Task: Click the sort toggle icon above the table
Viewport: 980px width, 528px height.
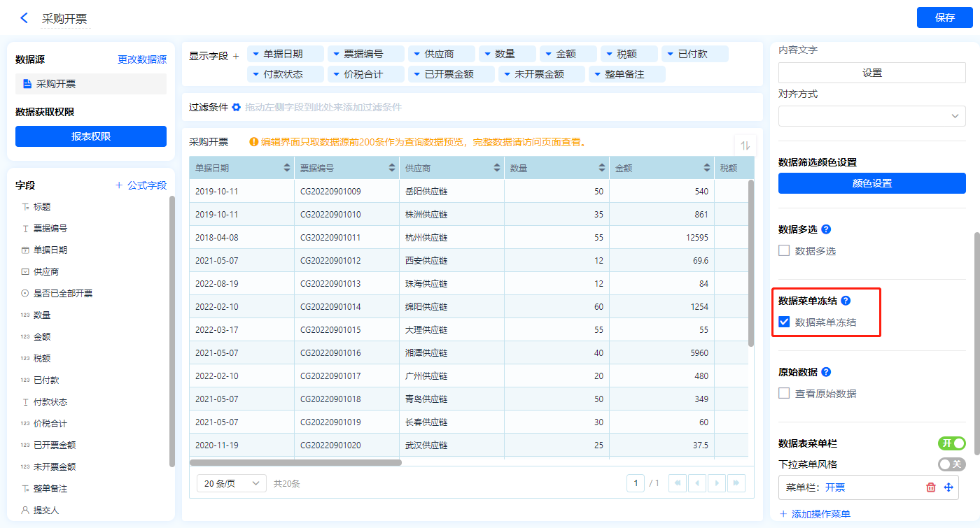Action: click(x=745, y=145)
